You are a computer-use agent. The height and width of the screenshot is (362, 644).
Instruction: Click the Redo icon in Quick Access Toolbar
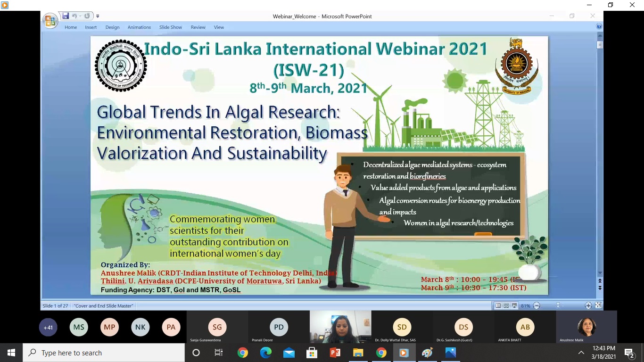[x=87, y=16]
